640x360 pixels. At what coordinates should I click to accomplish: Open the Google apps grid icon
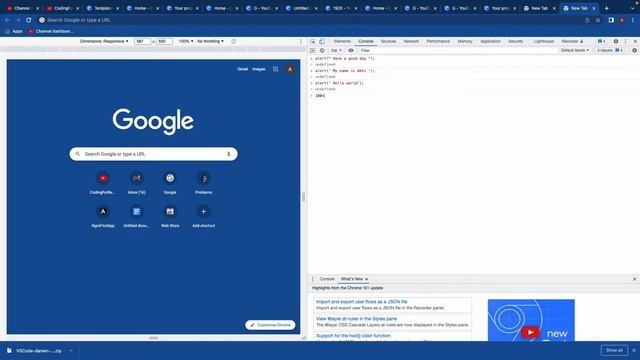coord(276,69)
